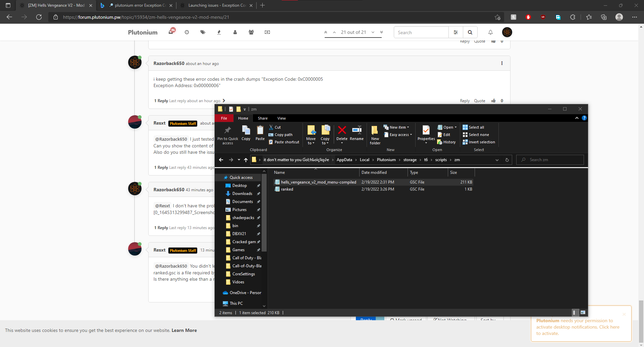Click Invert selection in ribbon
The width and height of the screenshot is (644, 347).
479,142
